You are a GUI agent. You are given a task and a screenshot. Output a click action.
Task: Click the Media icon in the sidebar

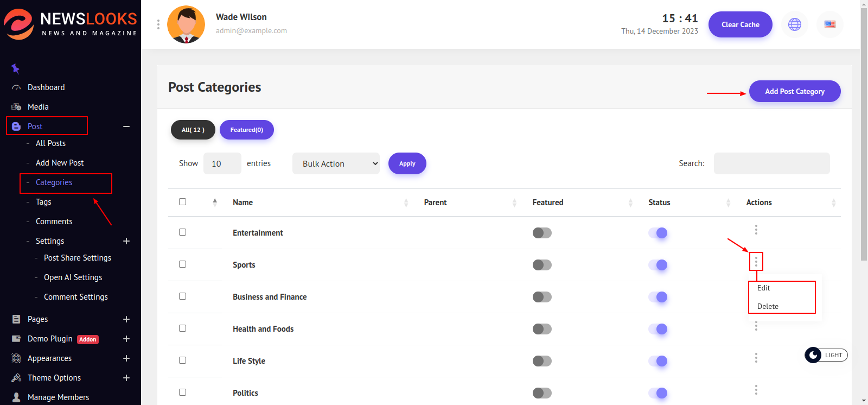point(16,107)
